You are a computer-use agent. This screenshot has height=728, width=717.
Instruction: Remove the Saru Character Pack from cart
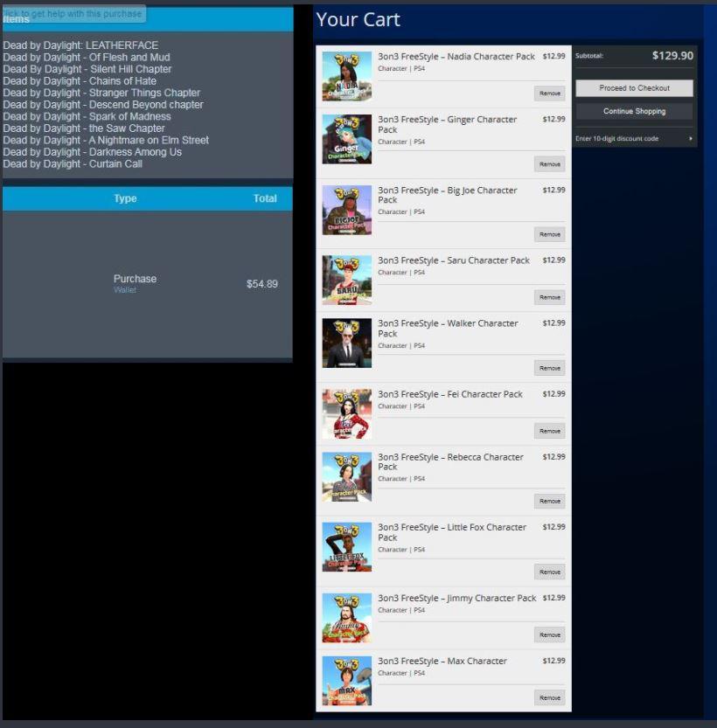[549, 297]
